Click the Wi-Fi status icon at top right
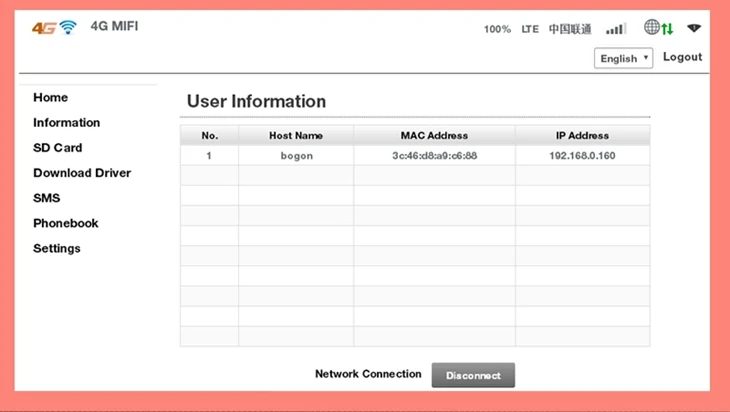This screenshot has width=730, height=412. click(x=694, y=29)
